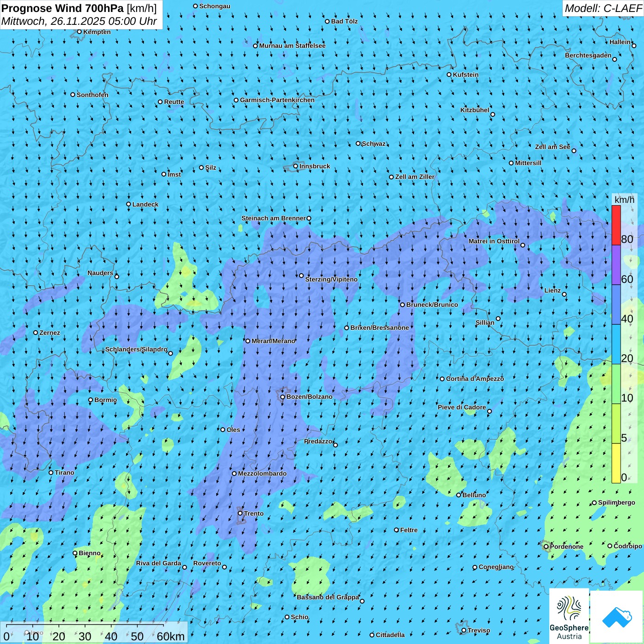The width and height of the screenshot is (644, 644).
Task: Click the Zell am See marker
Action: point(574,150)
